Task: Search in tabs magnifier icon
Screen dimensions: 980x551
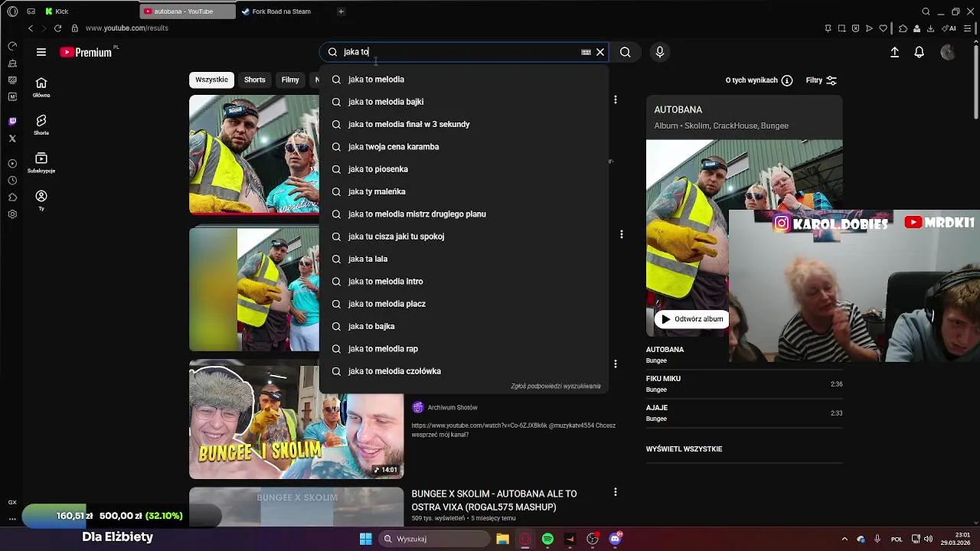Action: [x=926, y=11]
